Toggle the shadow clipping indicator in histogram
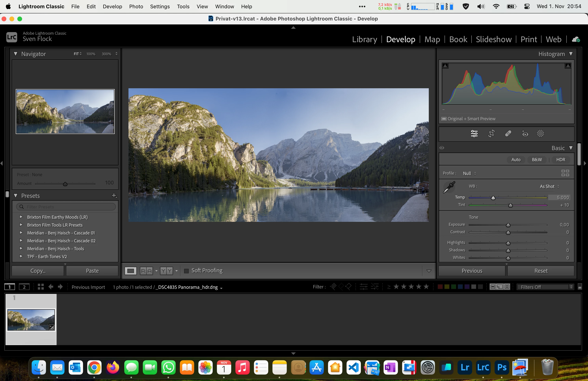This screenshot has height=381, width=588. (x=445, y=66)
